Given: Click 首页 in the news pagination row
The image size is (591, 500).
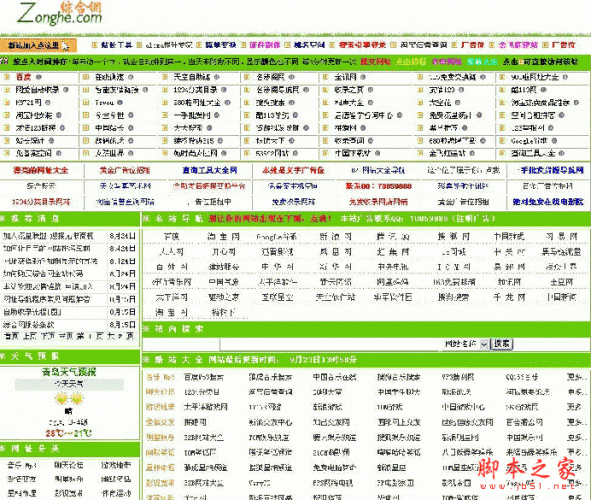Looking at the screenshot, I should (11, 336).
